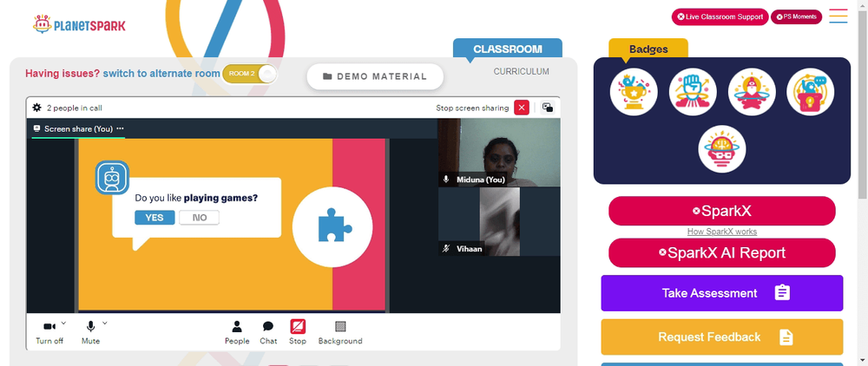Open the People panel
This screenshot has height=366, width=868.
[x=237, y=332]
